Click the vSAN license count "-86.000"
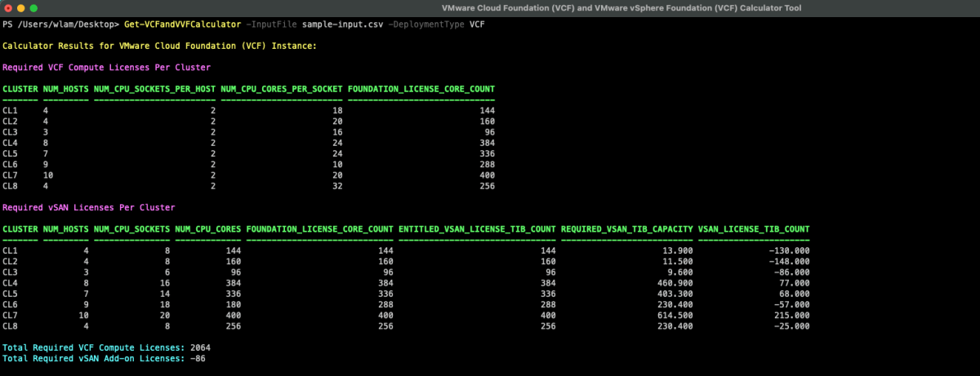The image size is (980, 376). tap(792, 272)
